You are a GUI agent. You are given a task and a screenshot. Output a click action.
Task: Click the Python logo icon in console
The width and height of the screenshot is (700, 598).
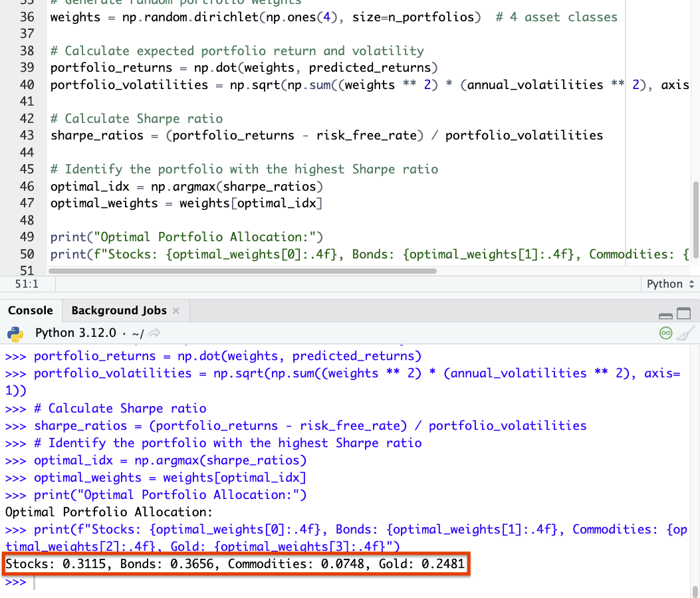pos(15,334)
